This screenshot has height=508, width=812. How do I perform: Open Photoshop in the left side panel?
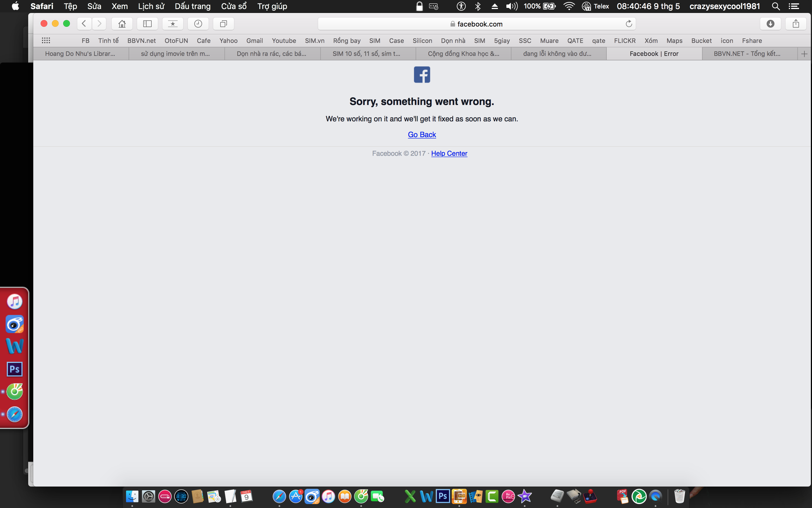click(x=14, y=369)
